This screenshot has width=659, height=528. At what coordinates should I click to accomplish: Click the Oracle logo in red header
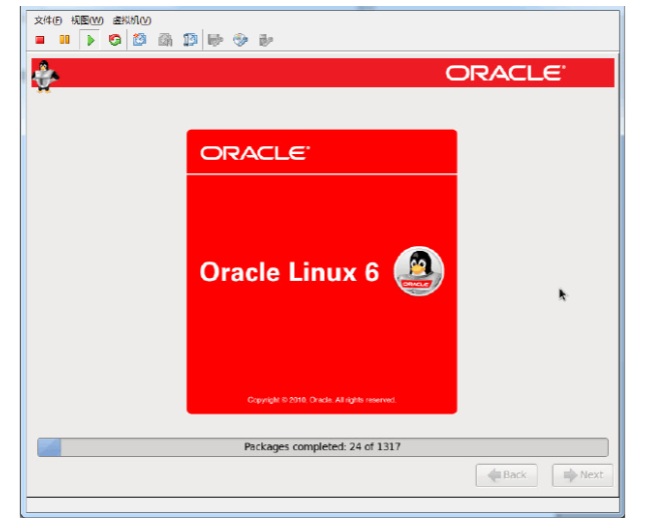coord(505,73)
